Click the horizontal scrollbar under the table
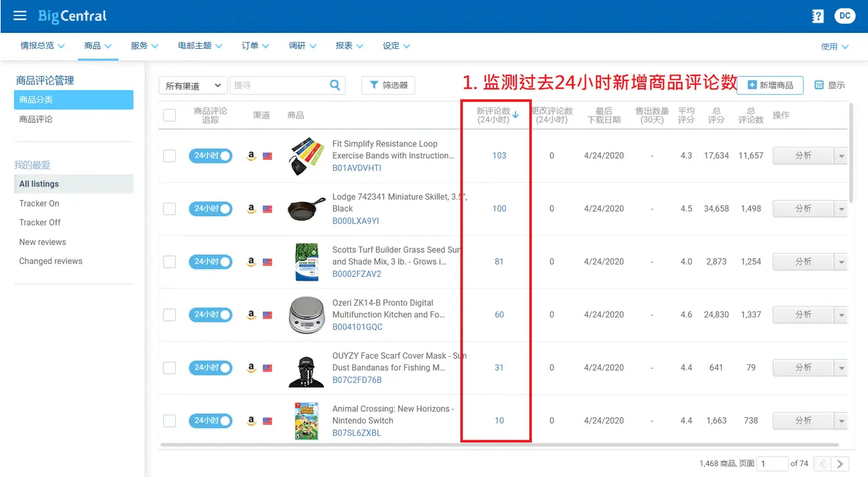The height and width of the screenshot is (477, 868). [499, 445]
